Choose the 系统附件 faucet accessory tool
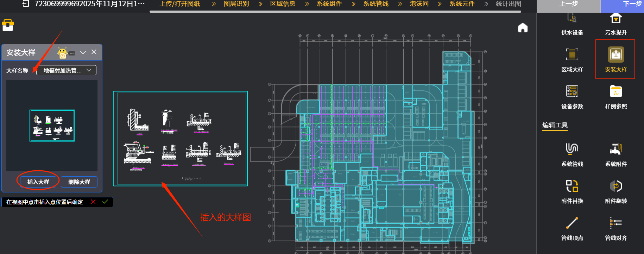This screenshot has height=254, width=644. pos(615,149)
